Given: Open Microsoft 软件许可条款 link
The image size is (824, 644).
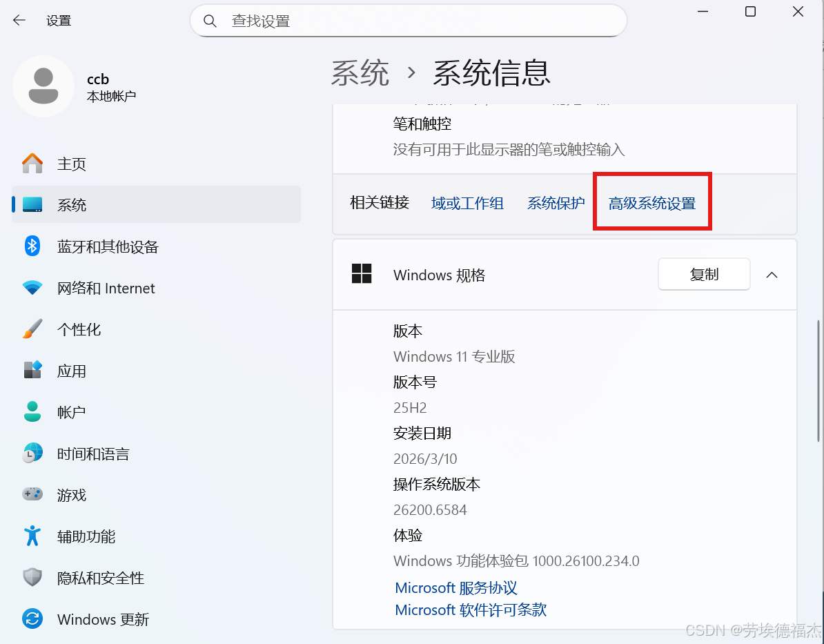Looking at the screenshot, I should (471, 609).
